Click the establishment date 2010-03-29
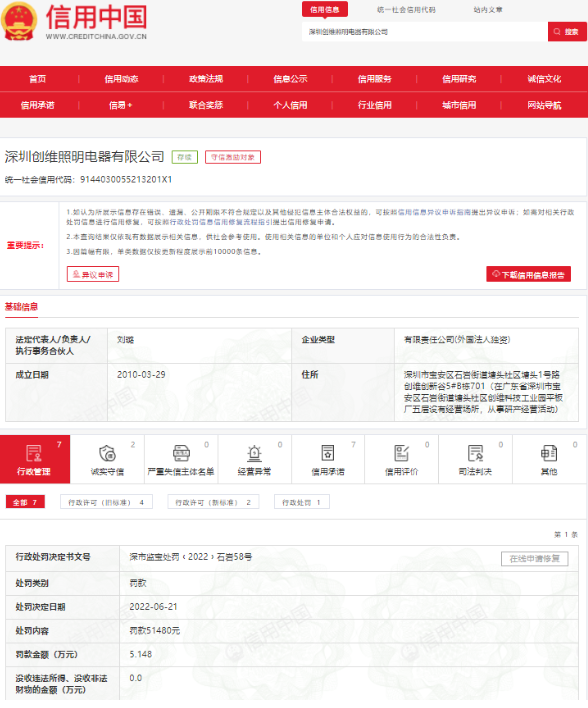 141,375
